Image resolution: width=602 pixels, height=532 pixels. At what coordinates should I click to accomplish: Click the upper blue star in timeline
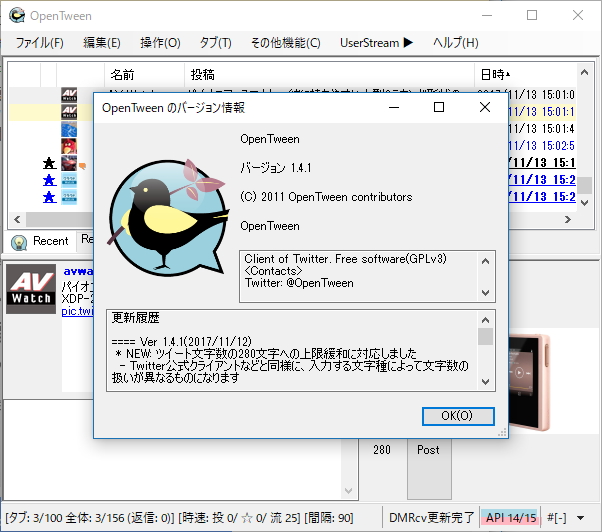pyautogui.click(x=49, y=180)
